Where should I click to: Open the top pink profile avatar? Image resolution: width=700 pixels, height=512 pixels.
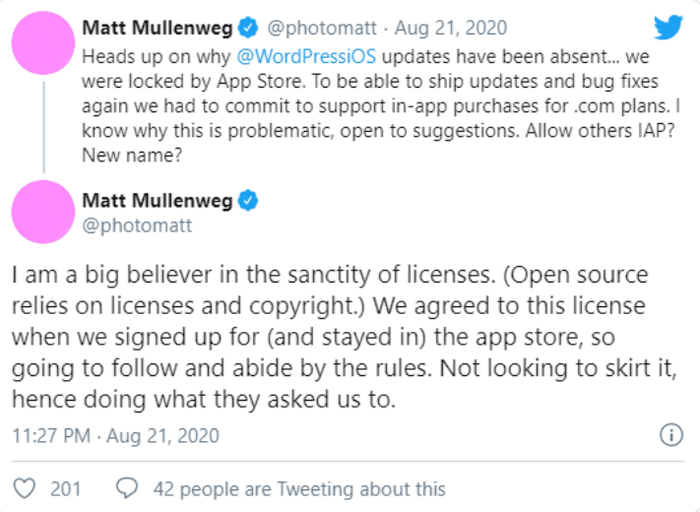click(44, 45)
